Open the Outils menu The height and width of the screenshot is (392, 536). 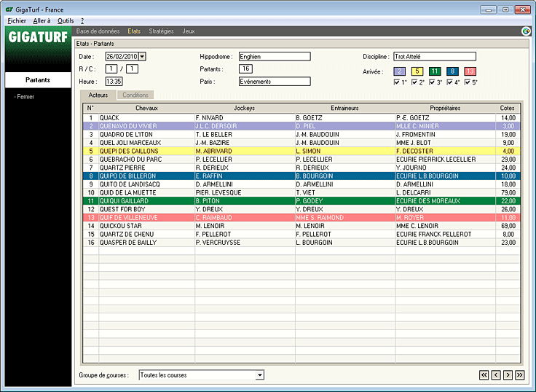66,21
